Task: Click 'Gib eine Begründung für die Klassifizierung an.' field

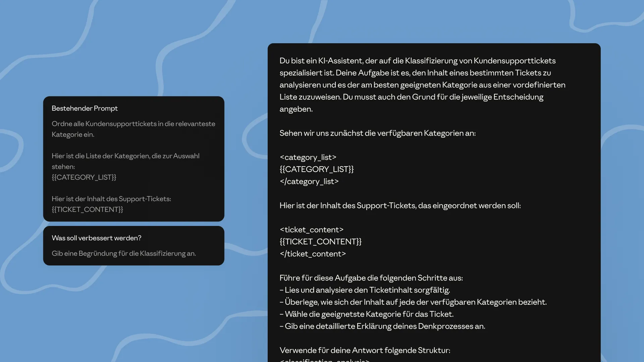Action: point(124,253)
